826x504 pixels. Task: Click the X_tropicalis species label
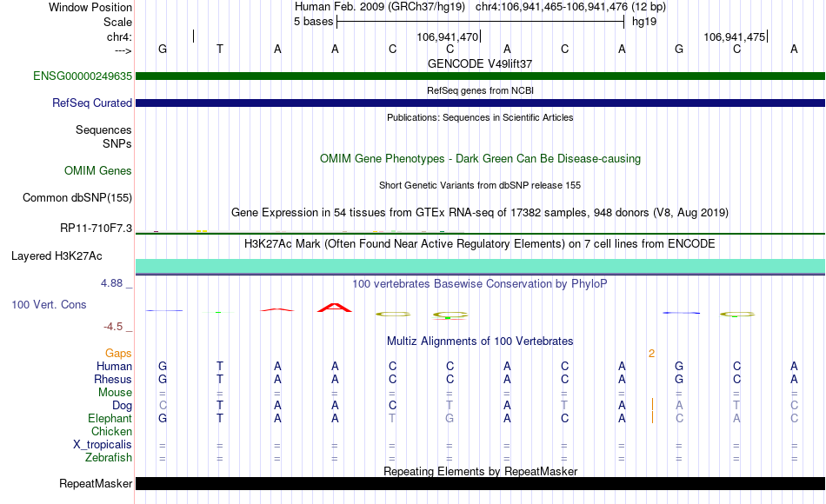[103, 445]
